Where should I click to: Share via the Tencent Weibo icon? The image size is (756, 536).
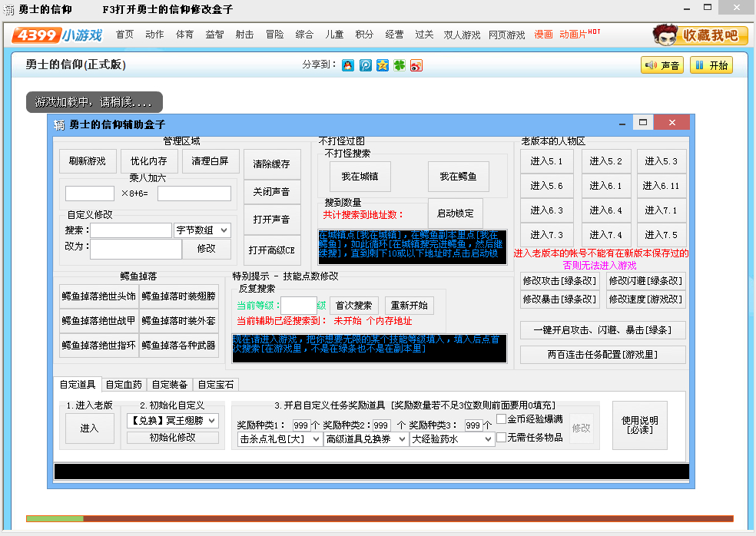click(x=366, y=65)
